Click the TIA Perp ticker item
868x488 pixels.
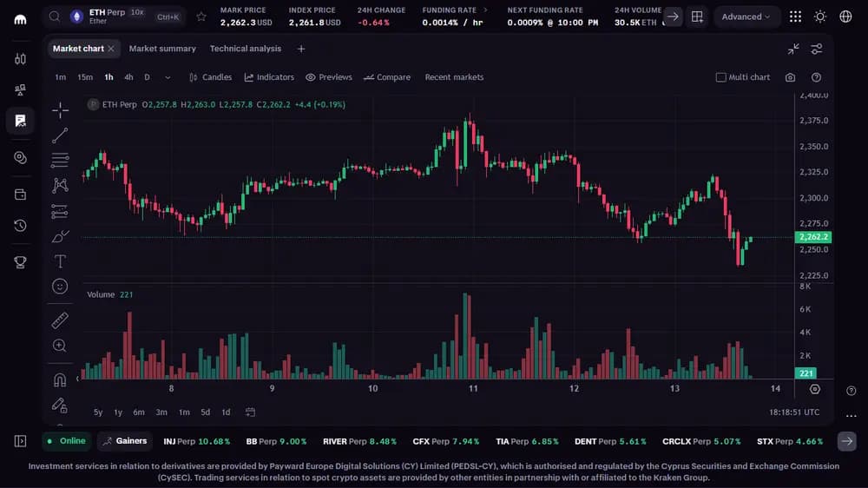point(527,441)
